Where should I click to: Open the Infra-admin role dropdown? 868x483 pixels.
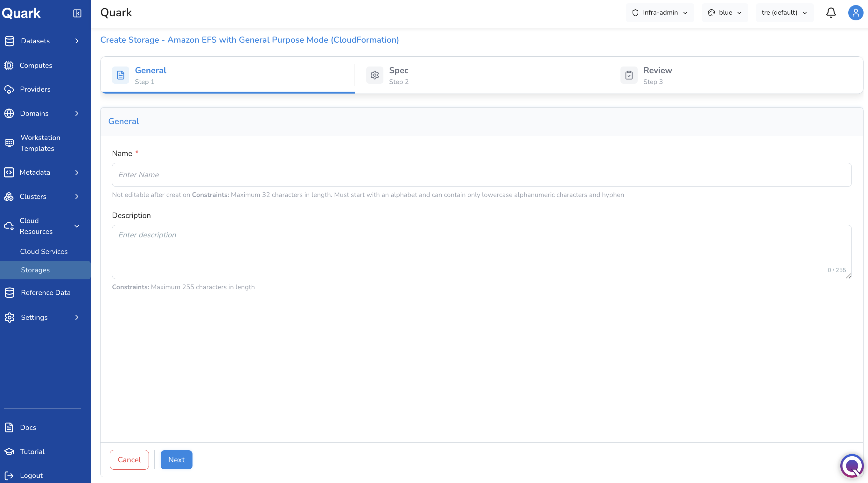(660, 13)
